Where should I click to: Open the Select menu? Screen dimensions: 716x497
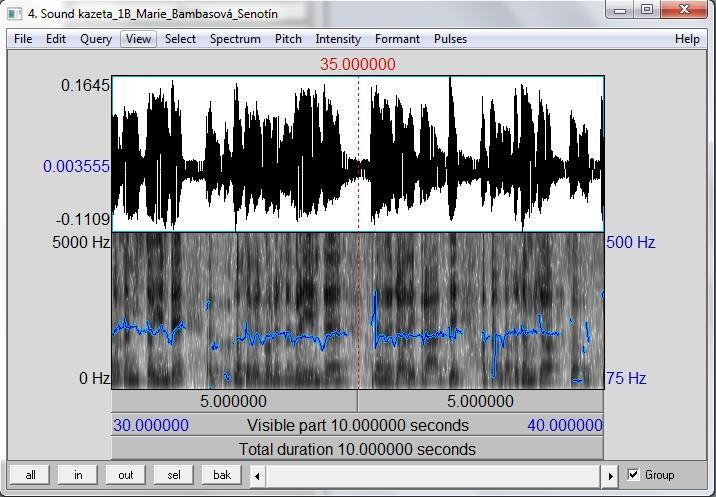click(180, 39)
